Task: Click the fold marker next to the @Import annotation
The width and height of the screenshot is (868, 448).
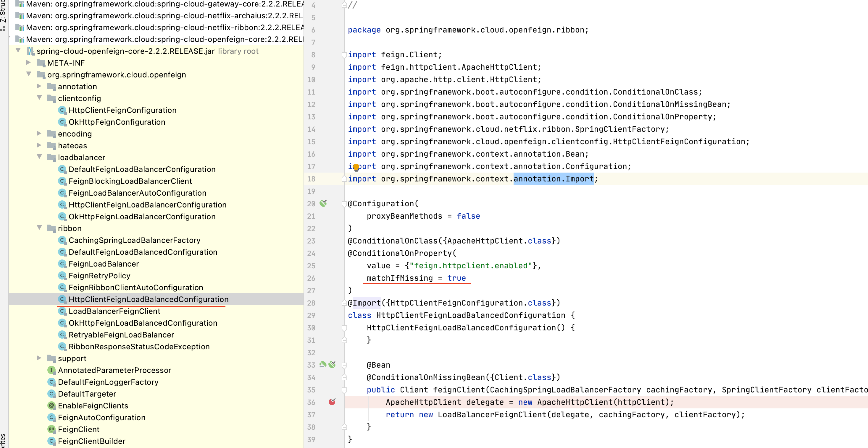Action: 344,303
